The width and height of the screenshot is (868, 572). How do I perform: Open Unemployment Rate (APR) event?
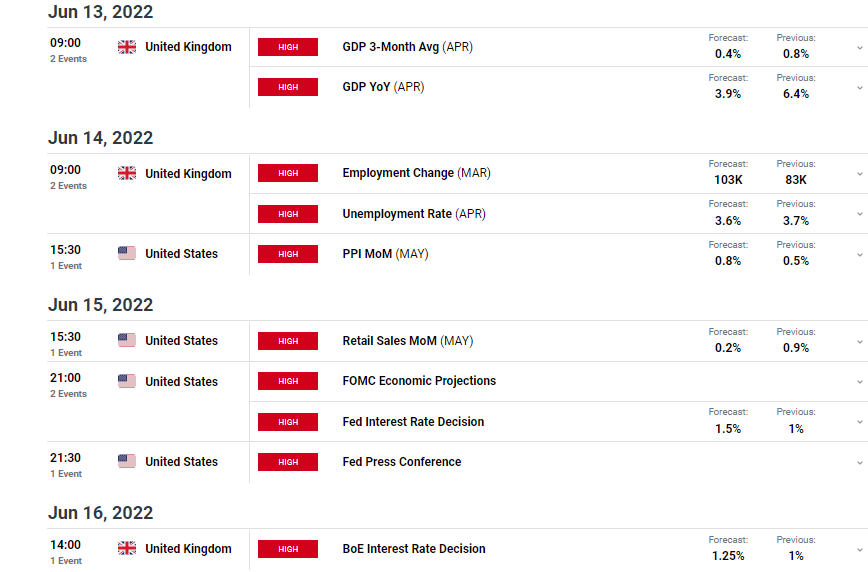(x=414, y=214)
